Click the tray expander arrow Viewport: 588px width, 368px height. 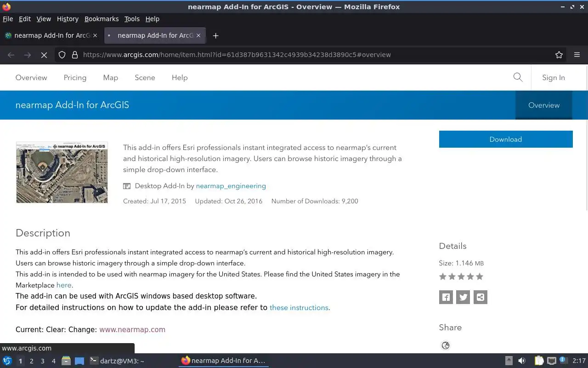[x=509, y=361]
